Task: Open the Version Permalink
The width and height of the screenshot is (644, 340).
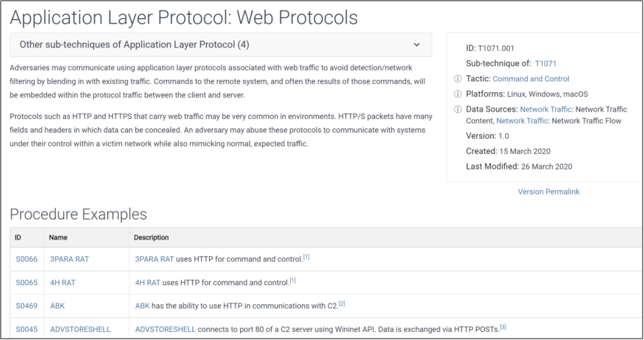Action: pyautogui.click(x=549, y=192)
